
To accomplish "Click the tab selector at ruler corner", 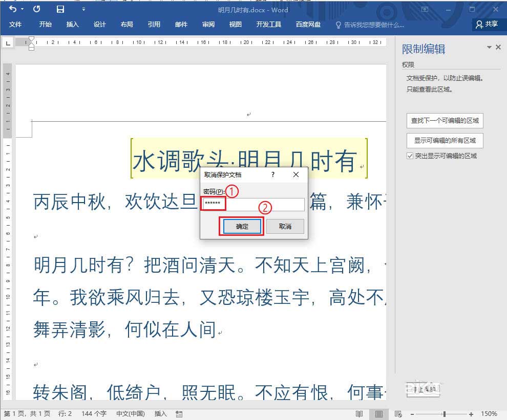I will [8, 43].
